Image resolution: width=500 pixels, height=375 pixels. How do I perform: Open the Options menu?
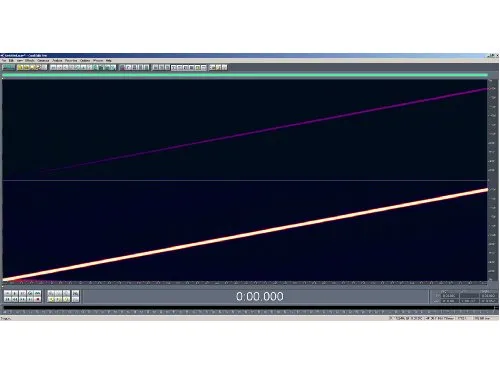click(85, 61)
